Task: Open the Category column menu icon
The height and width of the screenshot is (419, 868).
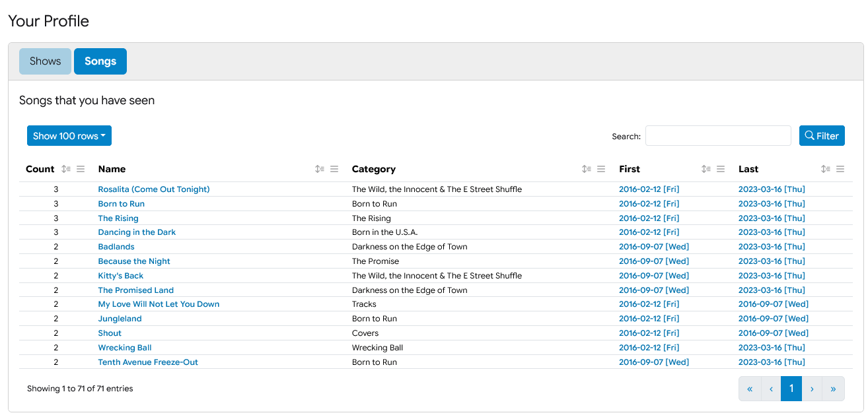Action: (x=601, y=169)
